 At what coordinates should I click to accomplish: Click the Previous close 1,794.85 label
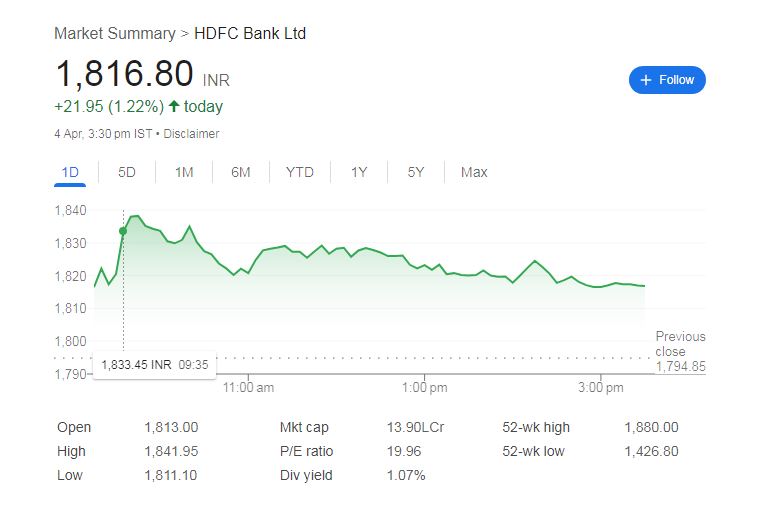[x=680, y=351]
